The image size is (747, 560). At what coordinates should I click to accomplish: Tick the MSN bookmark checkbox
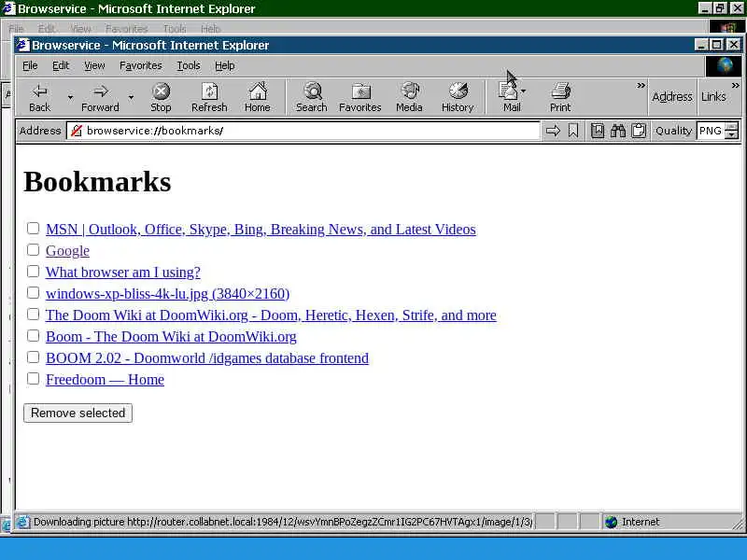tap(33, 228)
